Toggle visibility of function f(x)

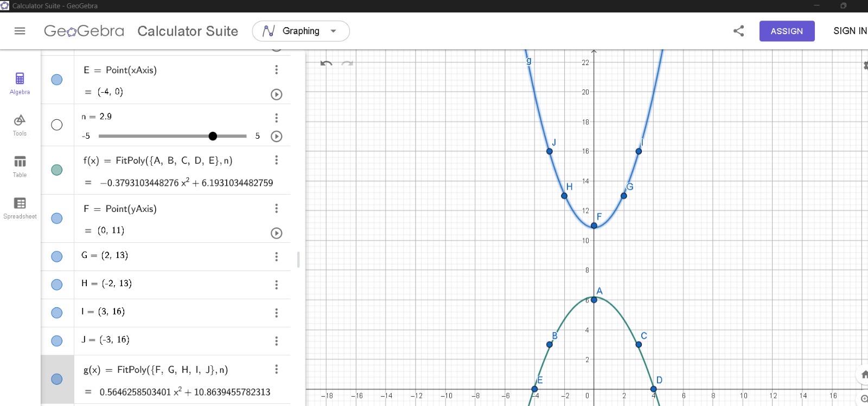click(56, 170)
